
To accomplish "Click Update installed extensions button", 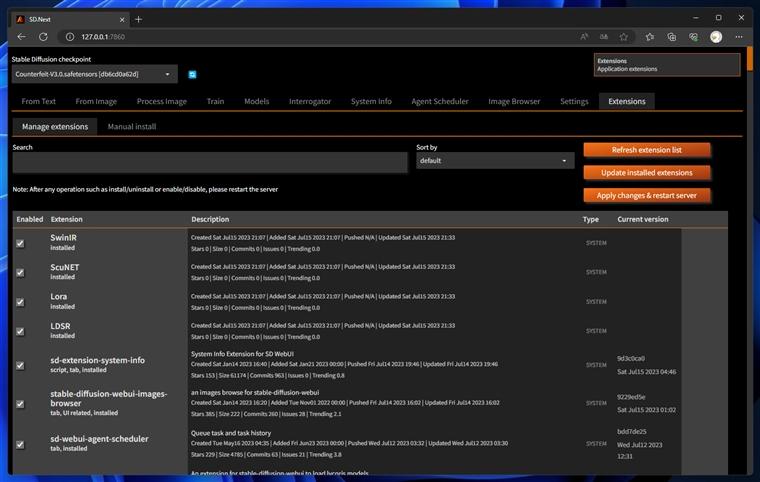I will tap(647, 173).
